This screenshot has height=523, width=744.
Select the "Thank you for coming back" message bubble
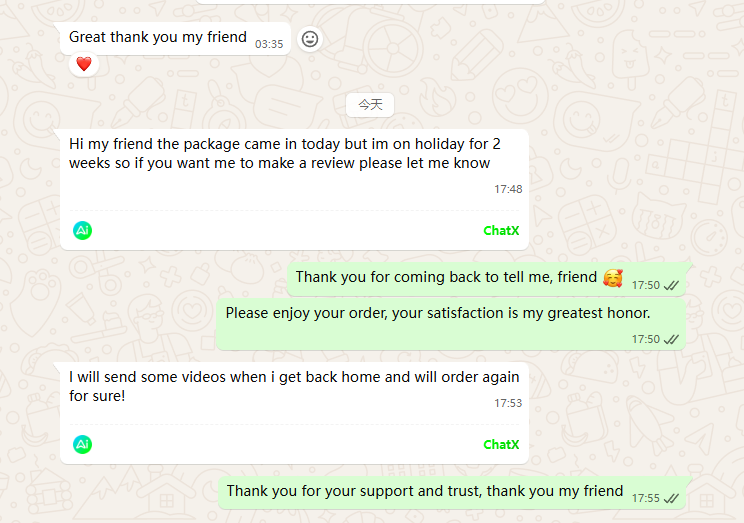tap(445, 278)
